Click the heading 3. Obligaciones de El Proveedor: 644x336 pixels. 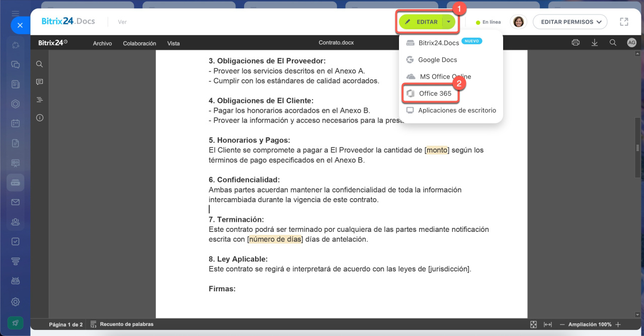[267, 61]
